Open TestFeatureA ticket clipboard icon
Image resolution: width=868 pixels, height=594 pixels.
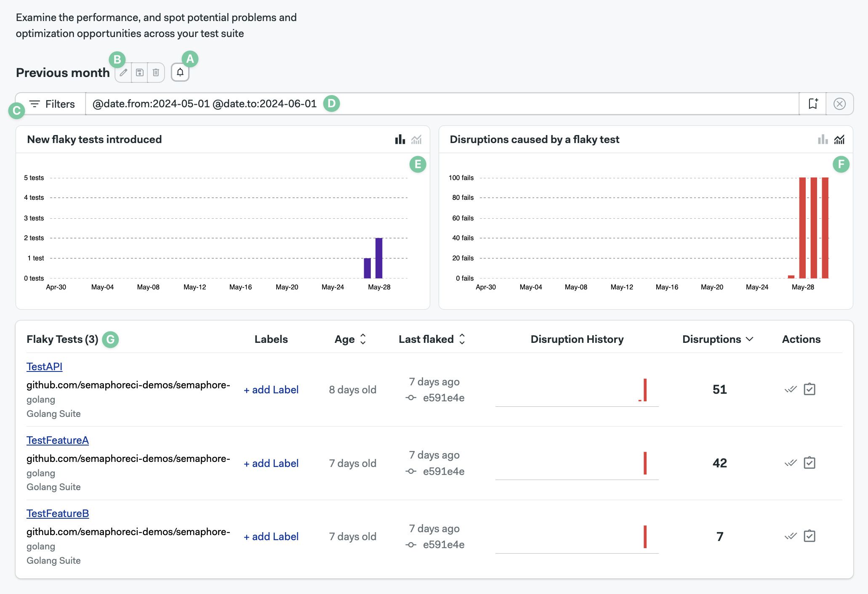(x=809, y=463)
